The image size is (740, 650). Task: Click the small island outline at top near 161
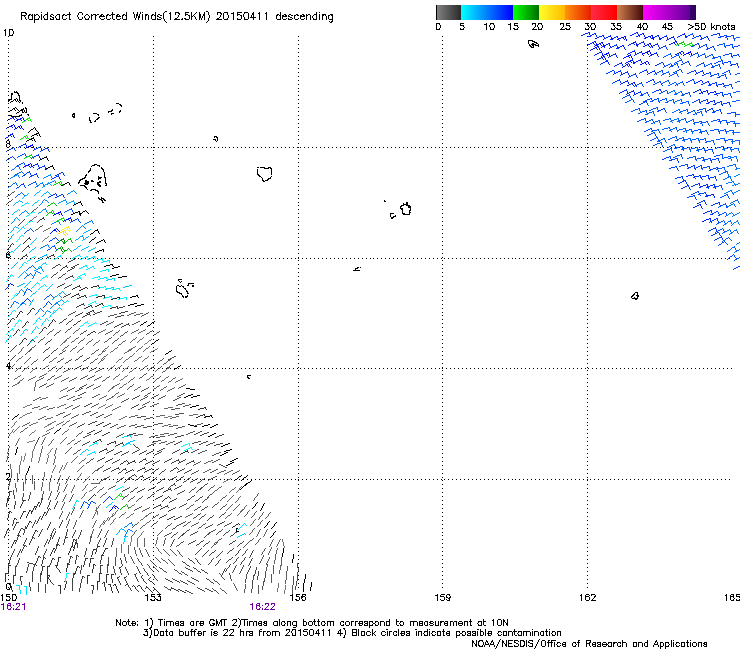pos(533,44)
